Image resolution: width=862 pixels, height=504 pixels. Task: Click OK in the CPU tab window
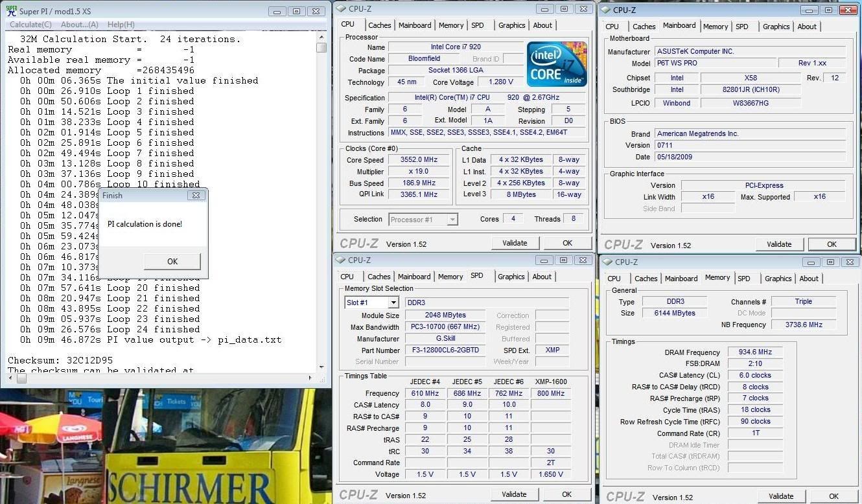[567, 243]
